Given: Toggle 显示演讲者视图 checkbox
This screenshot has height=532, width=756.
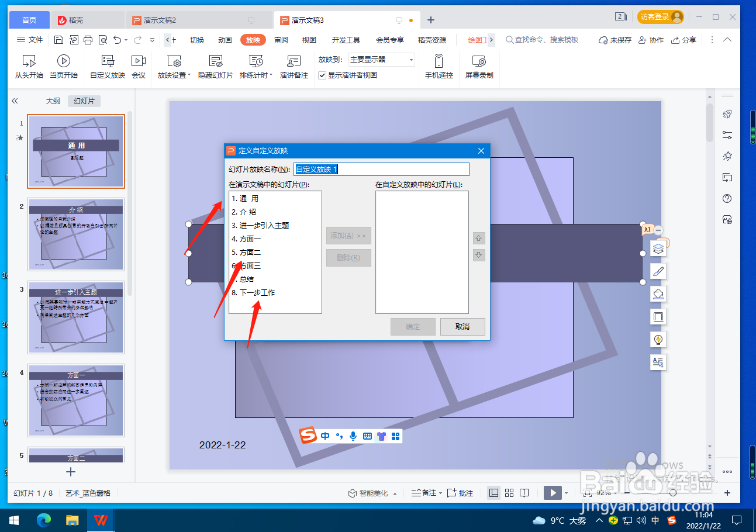Looking at the screenshot, I should [x=322, y=75].
